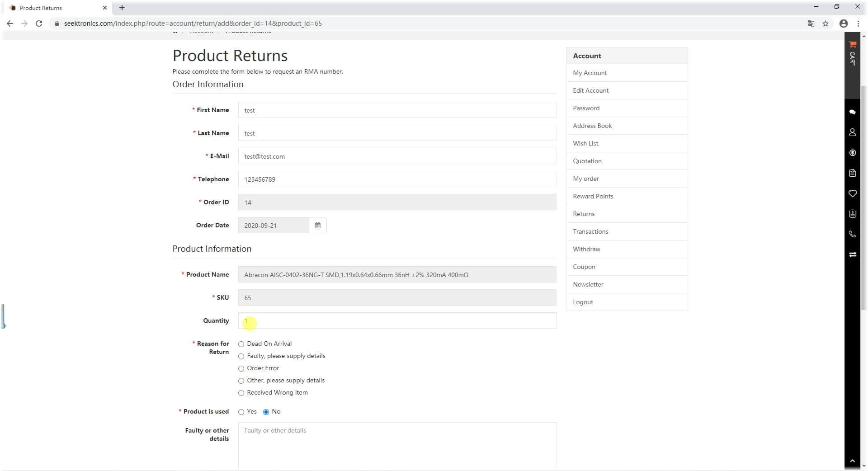Go to Reward Points page

coord(627,196)
